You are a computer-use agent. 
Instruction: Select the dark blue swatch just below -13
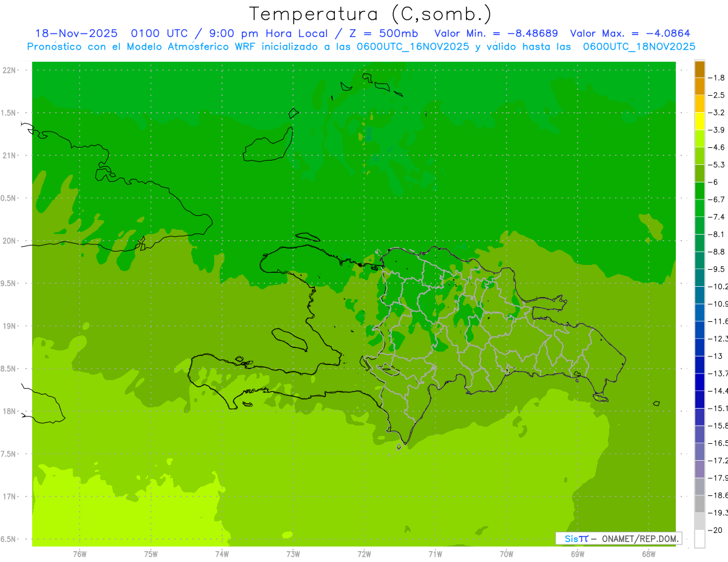[699, 365]
